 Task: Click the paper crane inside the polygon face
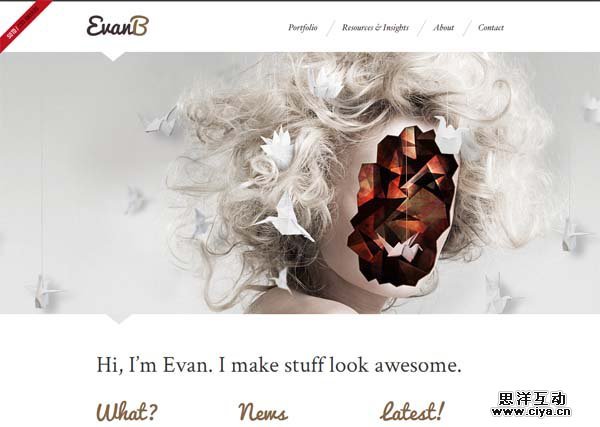(x=404, y=247)
